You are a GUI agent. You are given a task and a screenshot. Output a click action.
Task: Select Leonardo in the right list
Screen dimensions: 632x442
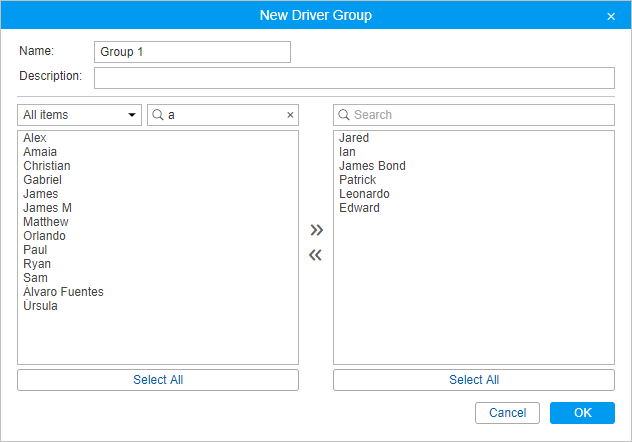[364, 194]
